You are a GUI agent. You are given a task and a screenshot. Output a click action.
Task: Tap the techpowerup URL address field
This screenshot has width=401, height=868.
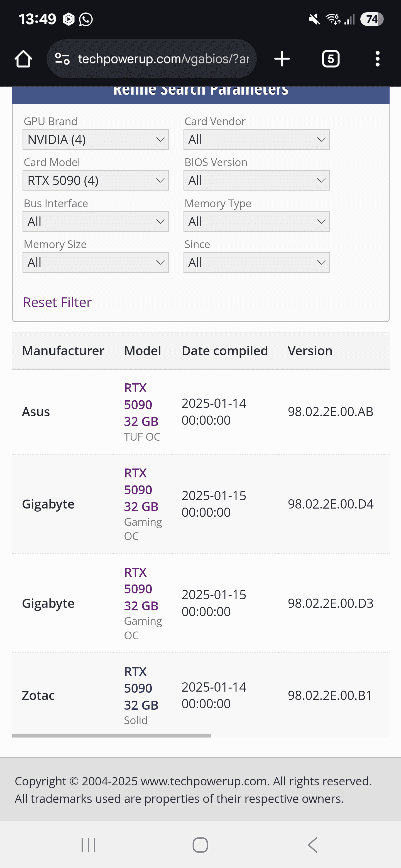[x=163, y=59]
